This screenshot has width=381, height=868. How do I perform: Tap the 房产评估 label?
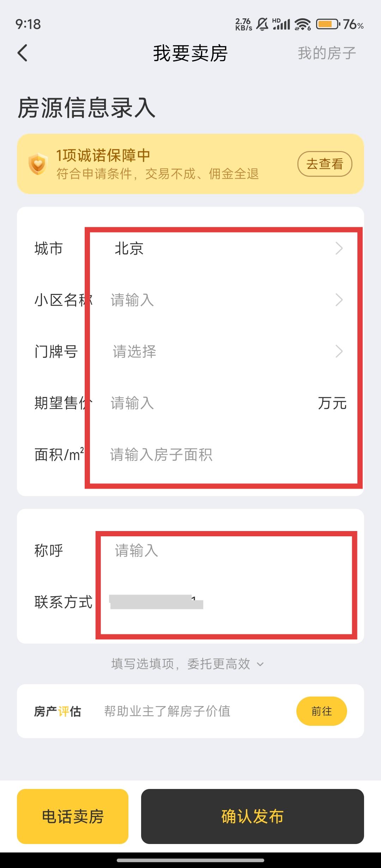58,711
